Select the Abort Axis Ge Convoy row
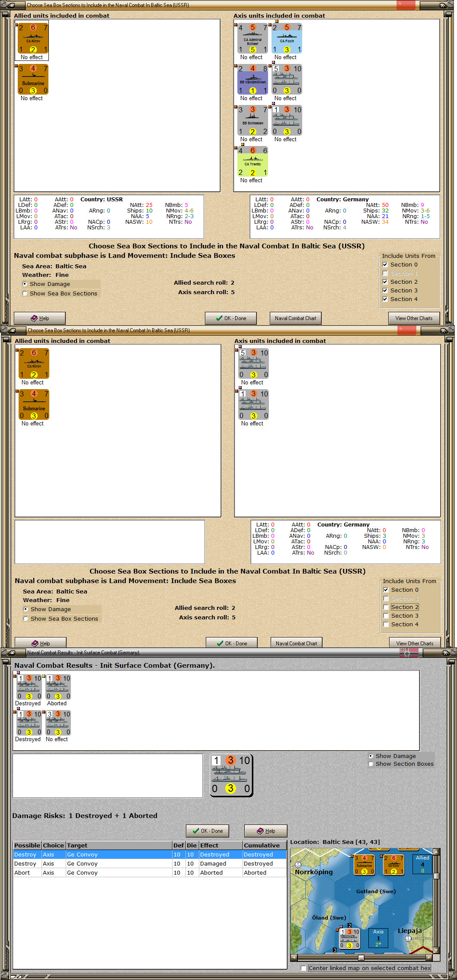Screen dimensions: 457x980 (x=150, y=872)
